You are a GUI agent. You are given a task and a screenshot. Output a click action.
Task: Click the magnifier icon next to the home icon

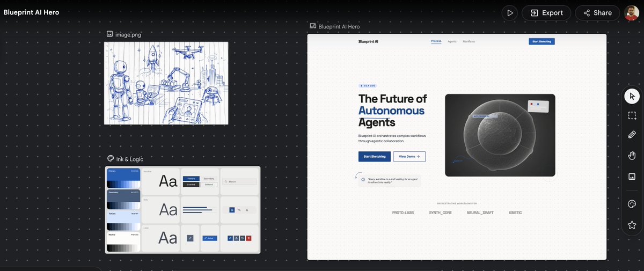(239, 210)
